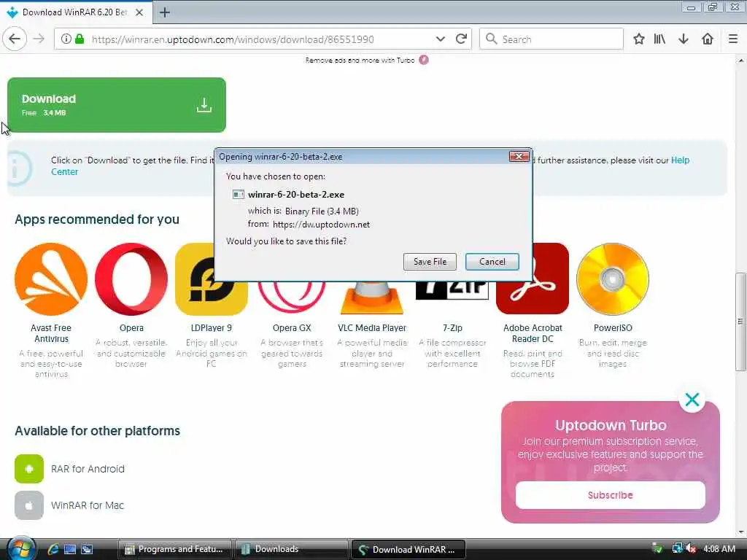Go forward to next page
The width and height of the screenshot is (747, 560).
39,39
